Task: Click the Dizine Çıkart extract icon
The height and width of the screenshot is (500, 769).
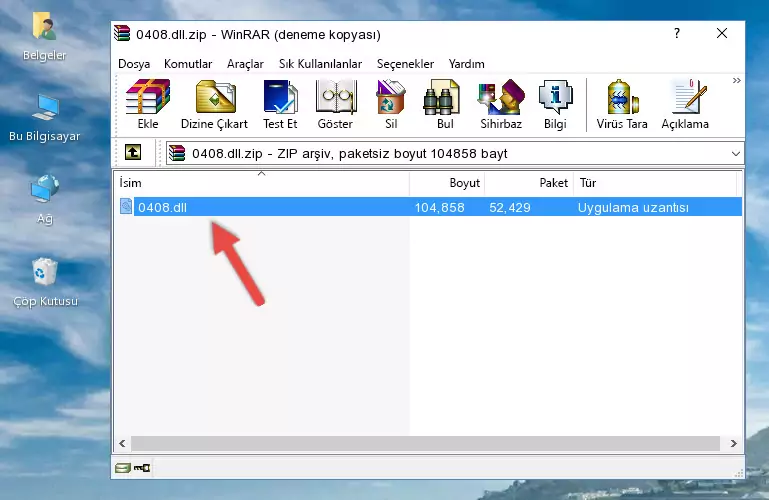Action: click(214, 104)
